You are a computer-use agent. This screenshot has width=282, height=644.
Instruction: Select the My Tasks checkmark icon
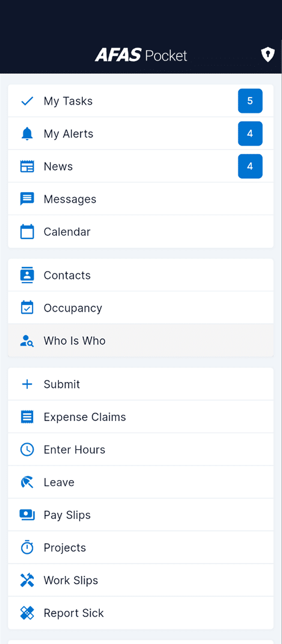pos(27,101)
